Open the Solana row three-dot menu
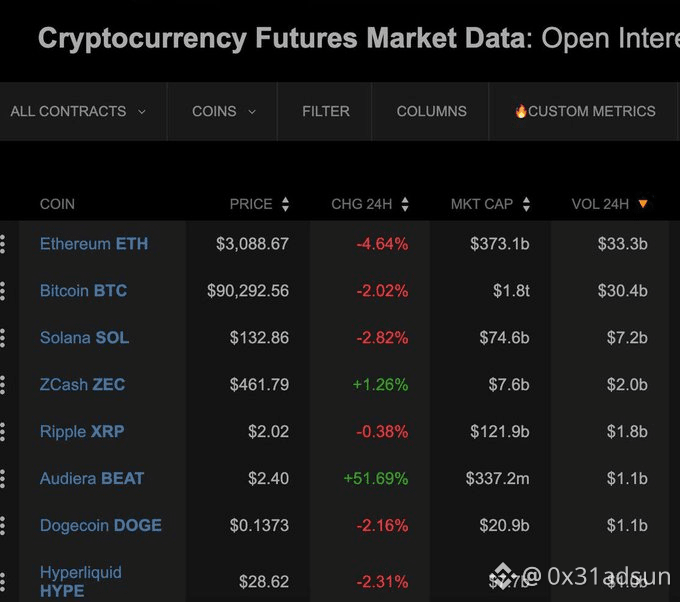Screen dimensions: 680x602 coord(3,338)
